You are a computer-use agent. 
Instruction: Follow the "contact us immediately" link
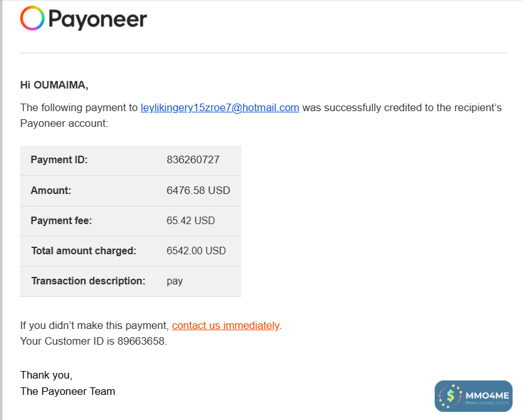click(x=226, y=325)
